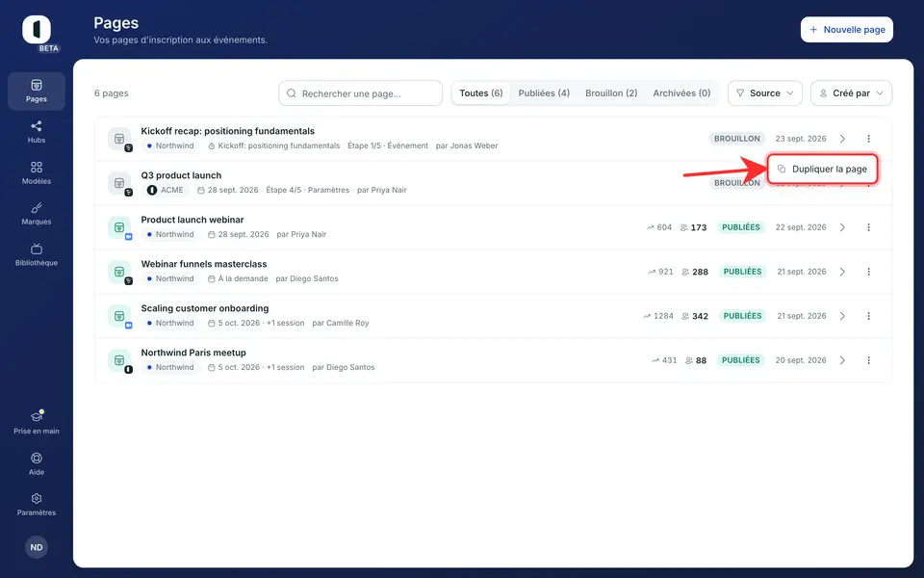
Task: Open Marques brand settings
Action: [x=36, y=214]
